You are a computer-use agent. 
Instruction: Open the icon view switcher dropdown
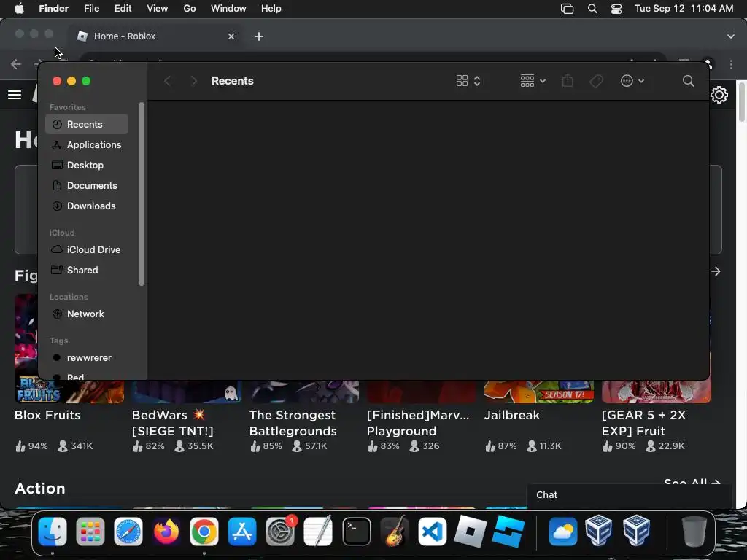tap(468, 81)
